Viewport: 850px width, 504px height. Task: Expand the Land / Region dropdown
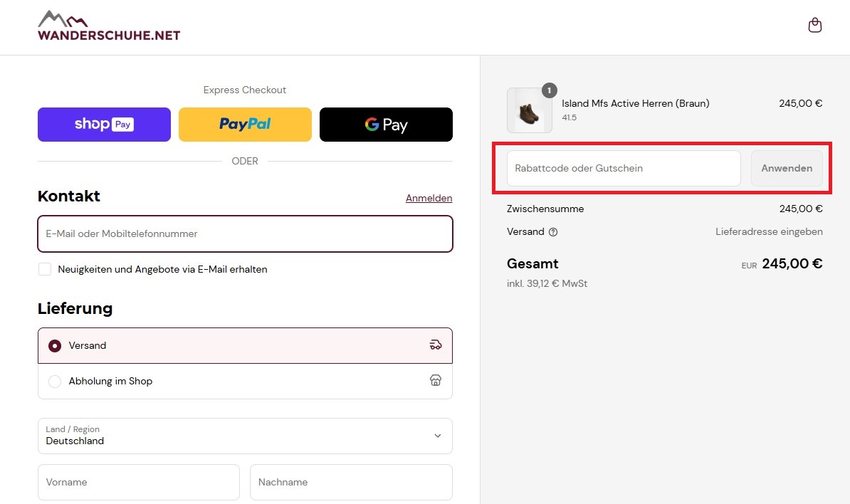[x=245, y=436]
